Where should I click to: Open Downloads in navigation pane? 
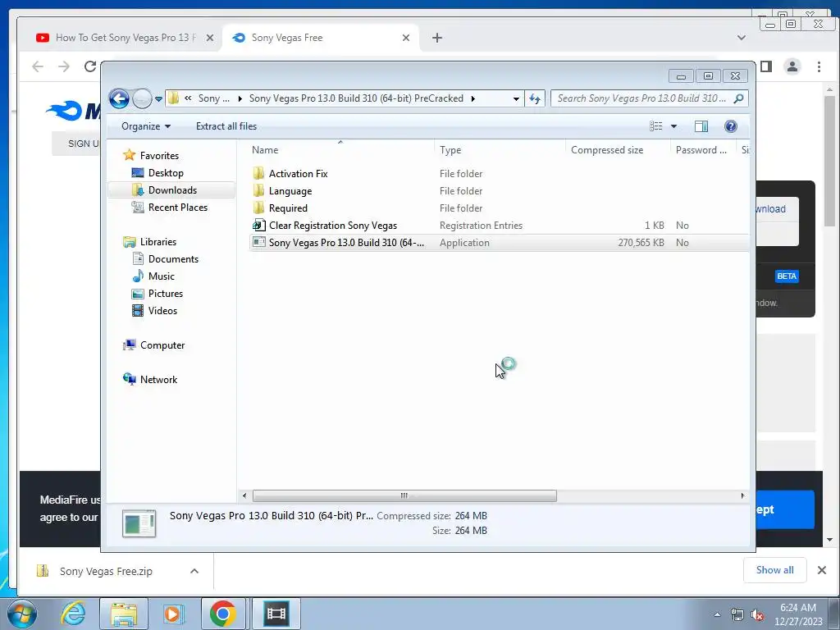point(172,190)
